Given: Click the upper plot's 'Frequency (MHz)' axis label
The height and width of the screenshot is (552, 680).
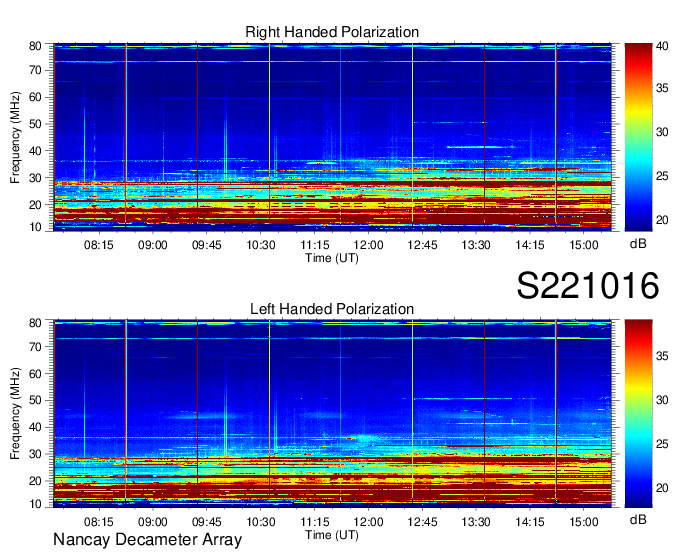Looking at the screenshot, I should tap(15, 137).
